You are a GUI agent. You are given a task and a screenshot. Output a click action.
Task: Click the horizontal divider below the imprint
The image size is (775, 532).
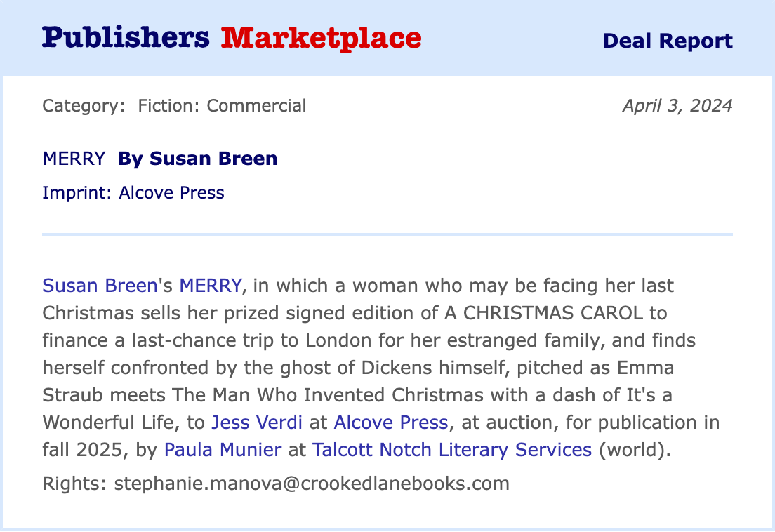[387, 234]
